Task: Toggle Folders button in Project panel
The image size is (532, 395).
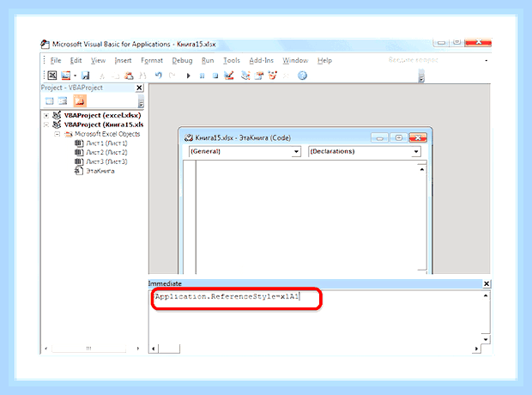Action: 80,100
